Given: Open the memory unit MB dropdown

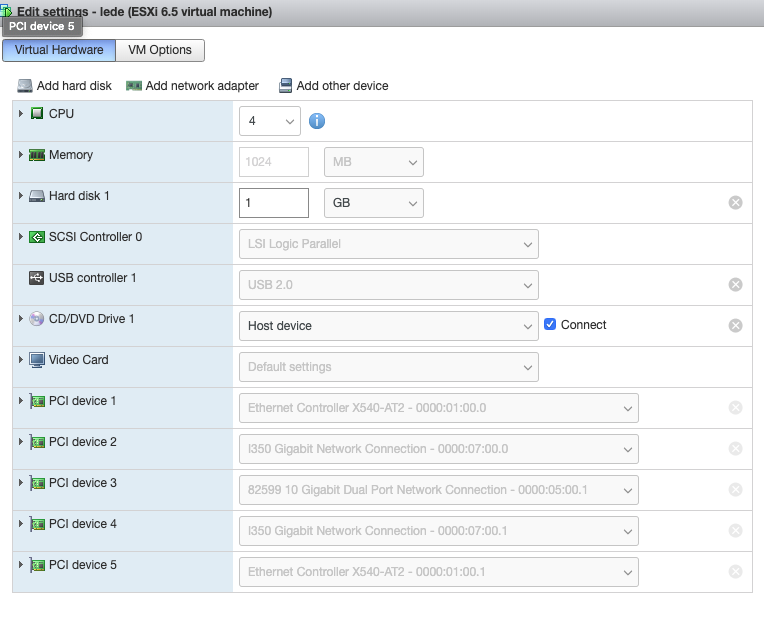Looking at the screenshot, I should (374, 162).
